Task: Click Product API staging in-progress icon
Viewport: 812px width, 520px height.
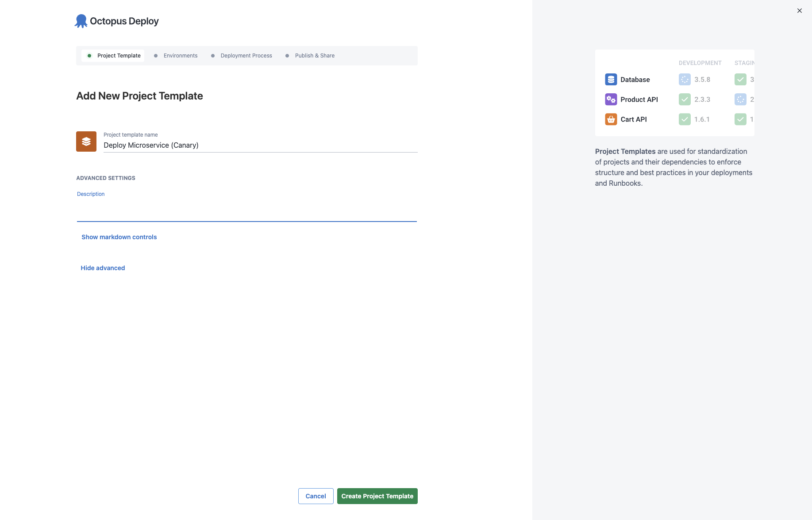Action: [x=740, y=99]
